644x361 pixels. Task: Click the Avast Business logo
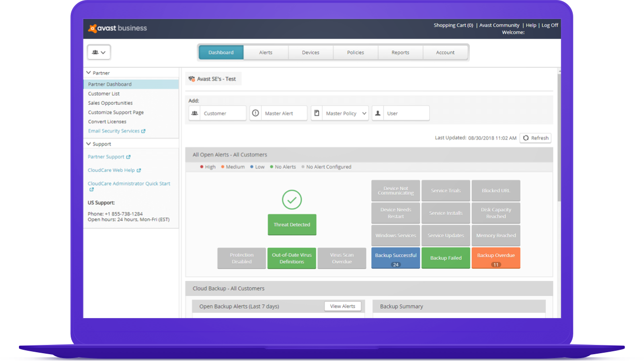[x=118, y=28]
